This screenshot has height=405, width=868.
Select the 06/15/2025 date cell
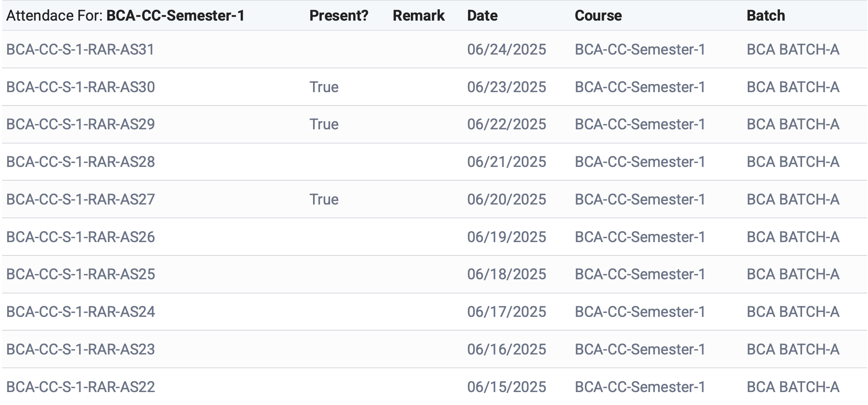[x=506, y=387]
